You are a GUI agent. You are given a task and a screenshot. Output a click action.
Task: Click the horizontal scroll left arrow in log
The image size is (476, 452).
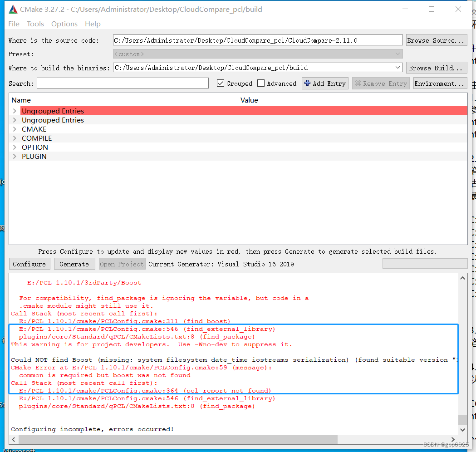click(x=13, y=439)
